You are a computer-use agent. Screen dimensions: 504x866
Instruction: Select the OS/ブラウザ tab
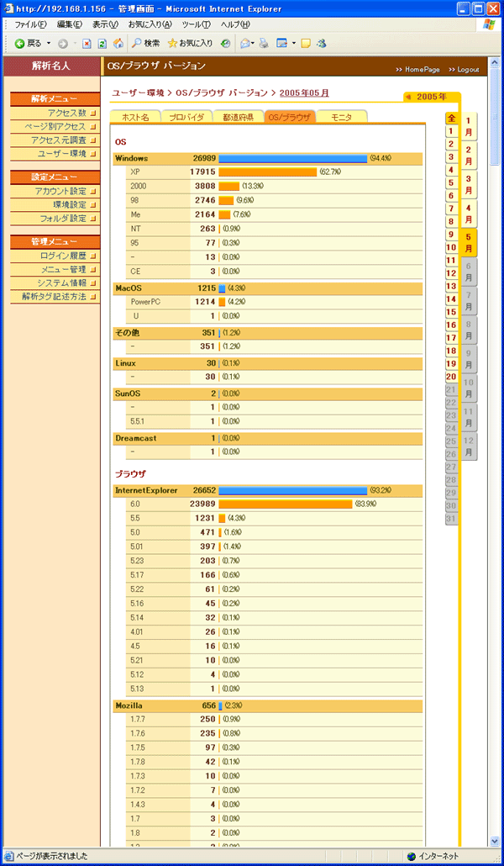click(290, 117)
